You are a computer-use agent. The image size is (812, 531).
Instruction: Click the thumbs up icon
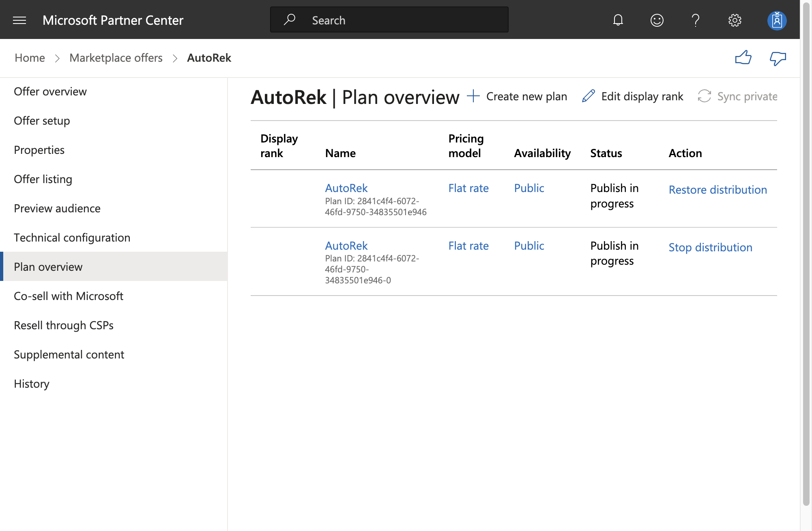tap(743, 58)
